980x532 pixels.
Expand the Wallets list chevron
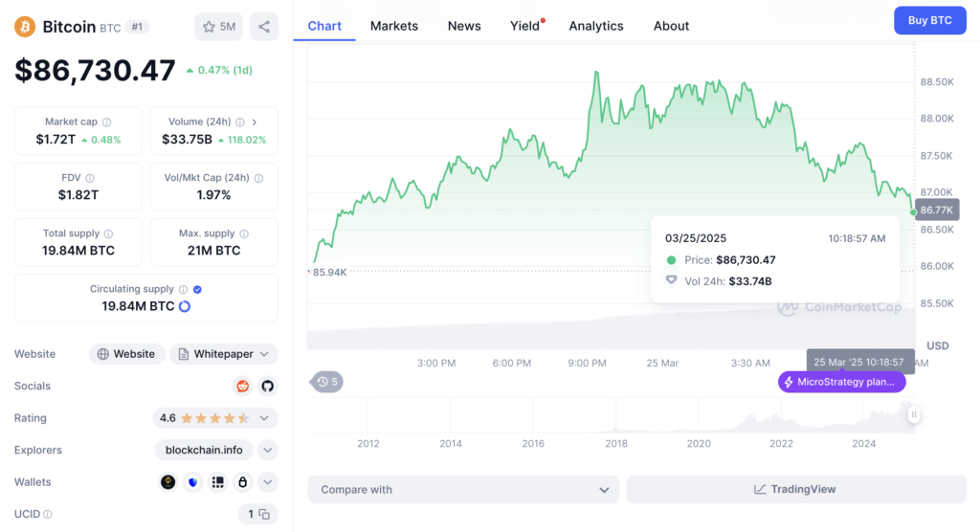tap(268, 482)
